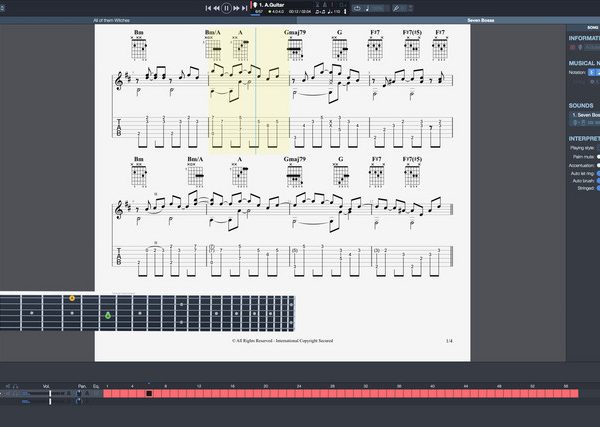Toggle the Palm mute switch
Image resolution: width=600 pixels, height=427 pixels.
[x=598, y=157]
